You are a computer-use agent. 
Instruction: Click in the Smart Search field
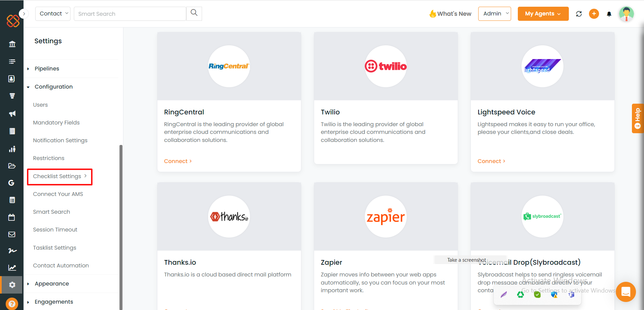click(x=130, y=14)
